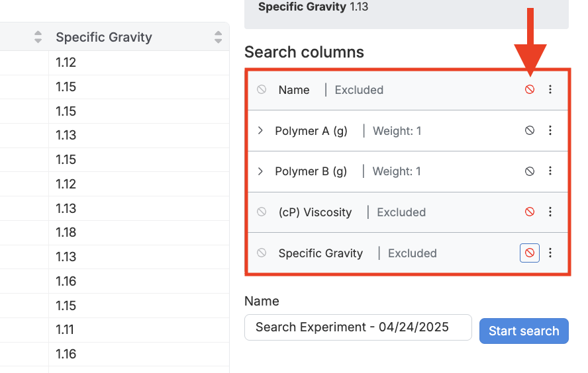The width and height of the screenshot is (588, 373).
Task: Exclude the Polymer B (g) column
Action: [530, 171]
